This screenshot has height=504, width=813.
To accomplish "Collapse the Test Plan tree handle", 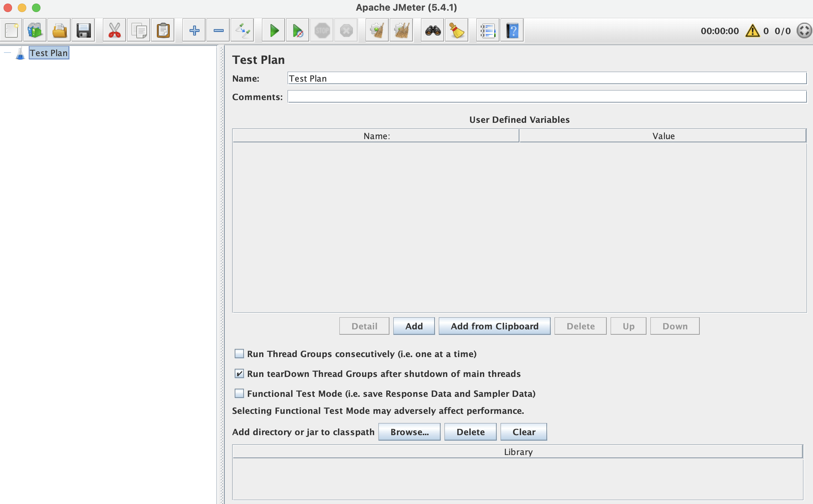I will (7, 53).
